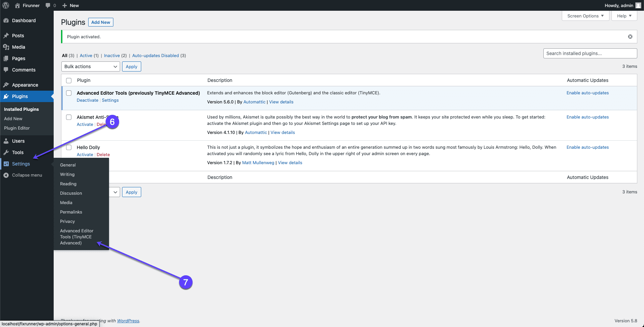Viewport: 644px width, 327px height.
Task: Click Howdy, admin account menu
Action: tap(623, 5)
